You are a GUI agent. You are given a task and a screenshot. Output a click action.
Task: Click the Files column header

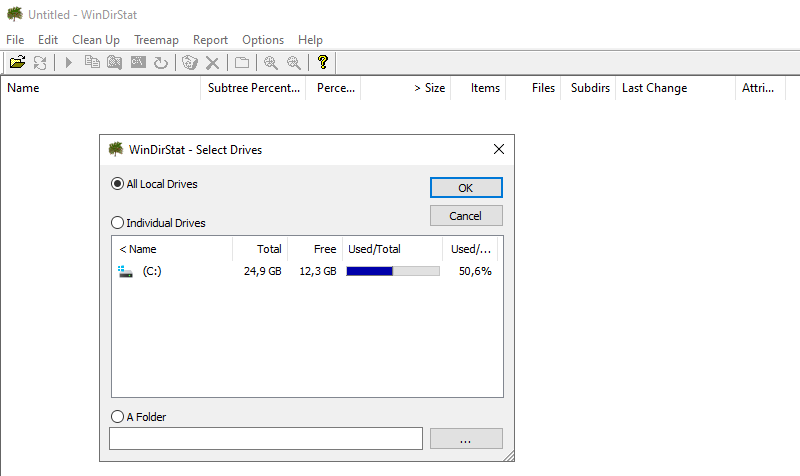(533, 88)
